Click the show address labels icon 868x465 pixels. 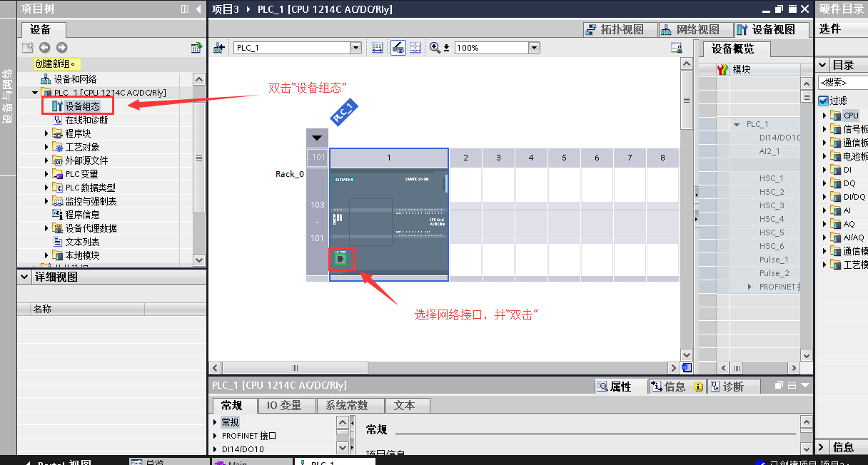pyautogui.click(x=378, y=48)
